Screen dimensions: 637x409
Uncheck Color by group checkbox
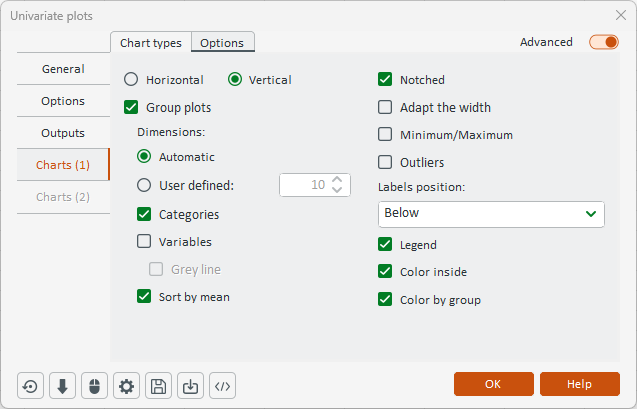coord(385,300)
